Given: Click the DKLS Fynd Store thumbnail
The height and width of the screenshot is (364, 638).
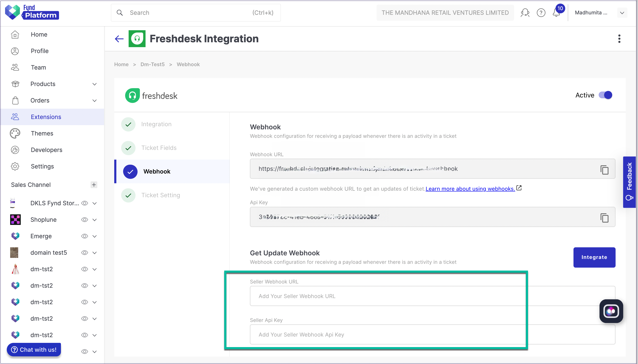Looking at the screenshot, I should coord(12,203).
